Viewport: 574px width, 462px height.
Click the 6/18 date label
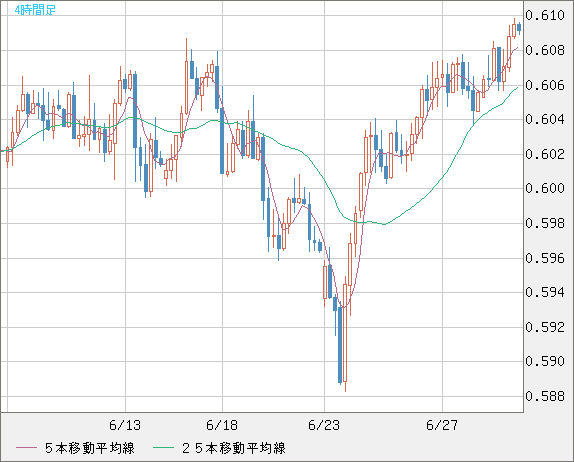click(x=222, y=425)
